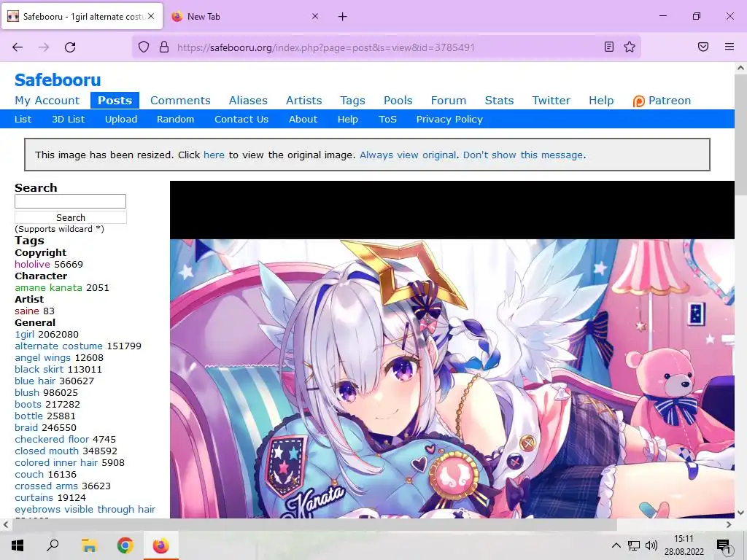Click the volume speaker tray icon
The height and width of the screenshot is (560, 747).
(651, 545)
